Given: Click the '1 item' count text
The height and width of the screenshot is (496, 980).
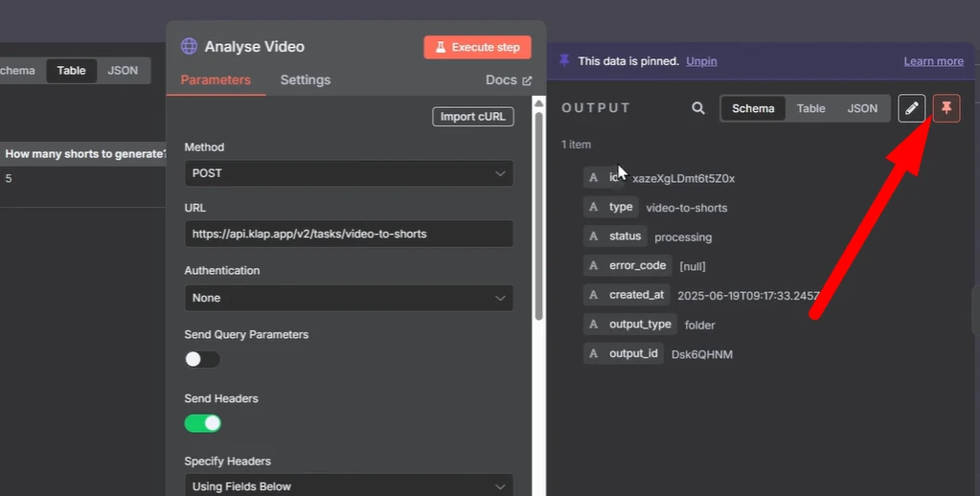Looking at the screenshot, I should (576, 145).
